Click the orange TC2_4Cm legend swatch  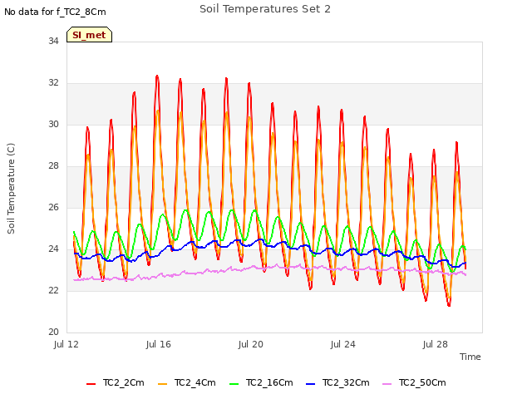point(163,384)
